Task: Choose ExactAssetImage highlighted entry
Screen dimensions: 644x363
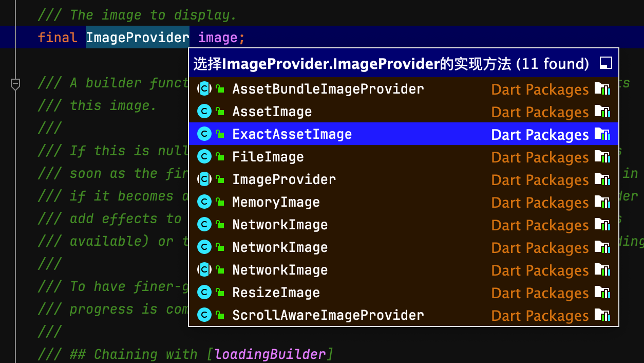Action: 404,134
